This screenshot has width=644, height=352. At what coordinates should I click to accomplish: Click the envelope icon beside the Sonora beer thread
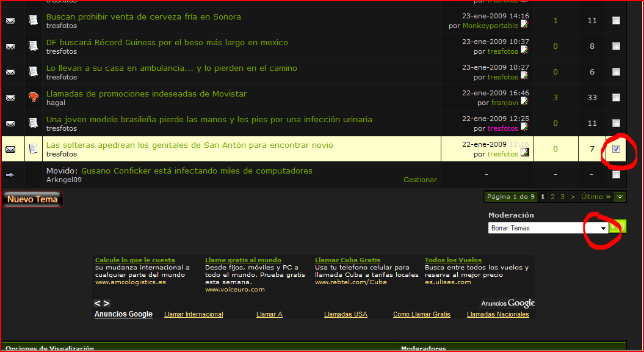10,21
